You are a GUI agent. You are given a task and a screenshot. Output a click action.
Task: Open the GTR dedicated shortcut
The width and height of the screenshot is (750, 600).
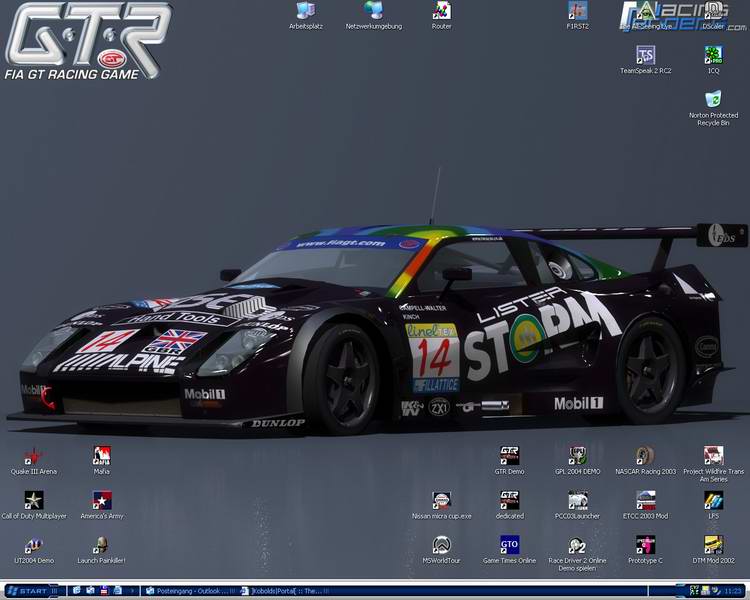coord(509,505)
